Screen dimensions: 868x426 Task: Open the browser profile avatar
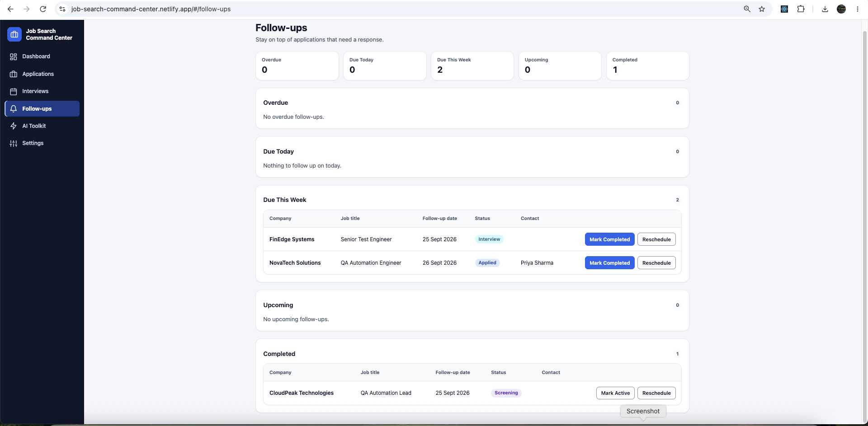[x=841, y=9]
